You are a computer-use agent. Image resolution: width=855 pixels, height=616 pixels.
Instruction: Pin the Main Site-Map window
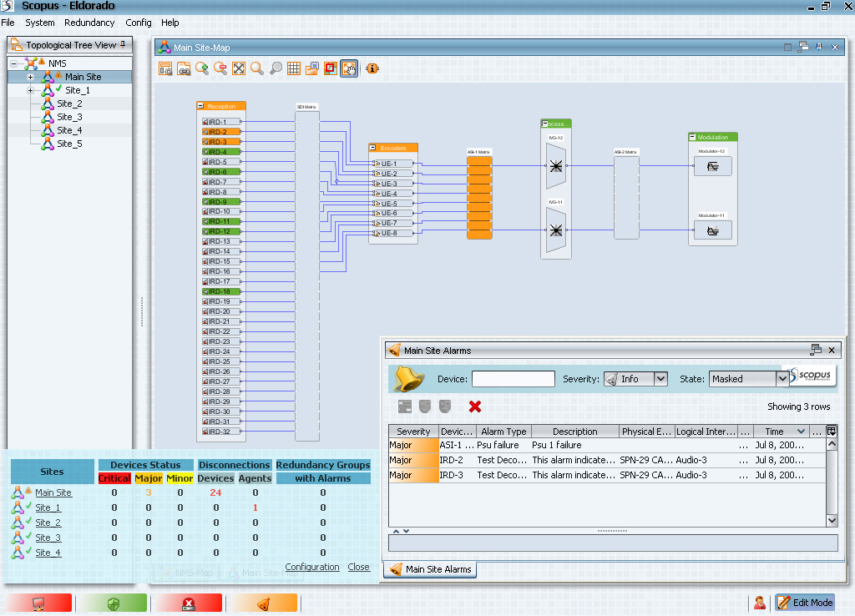[818, 47]
